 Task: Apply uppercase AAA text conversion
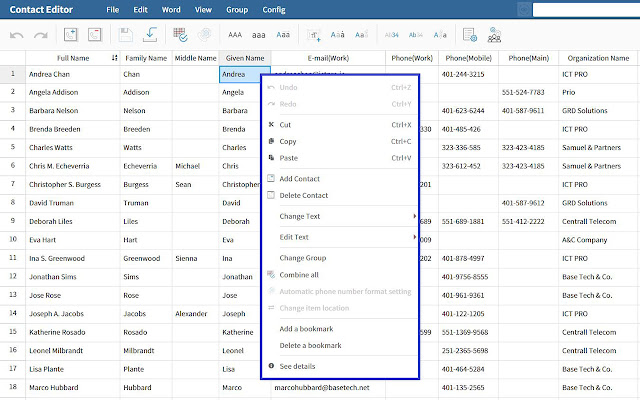(236, 35)
